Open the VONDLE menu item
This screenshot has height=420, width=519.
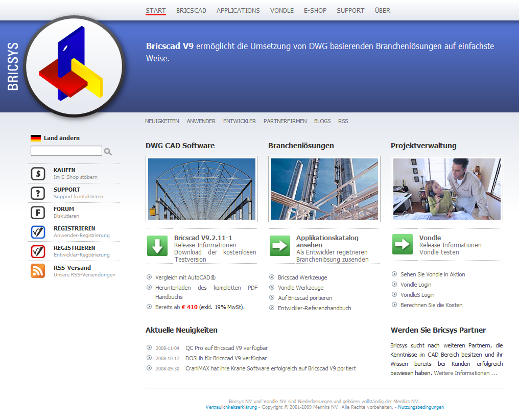[281, 11]
